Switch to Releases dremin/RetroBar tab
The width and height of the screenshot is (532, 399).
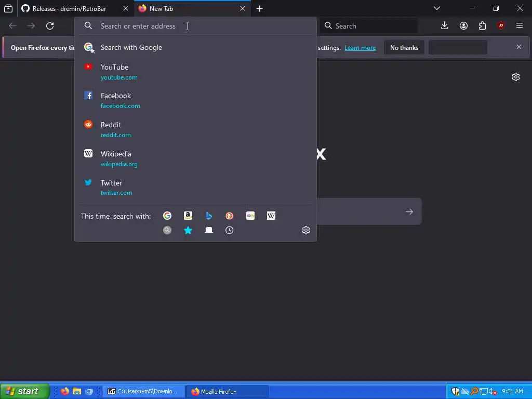tap(69, 8)
